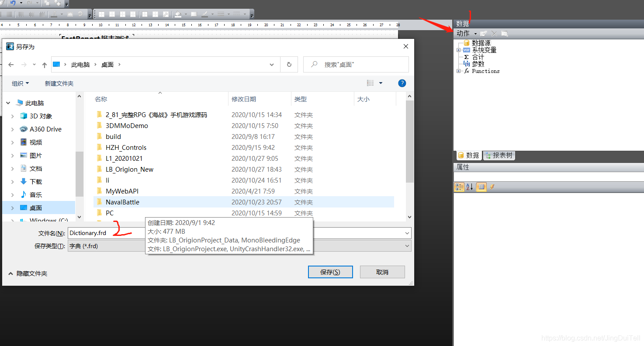
Task: Open the 组织 organize dropdown menu
Action: coord(21,83)
